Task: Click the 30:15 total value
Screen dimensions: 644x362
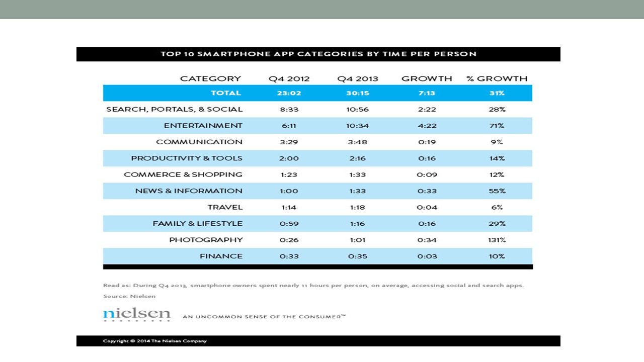Action: click(x=358, y=93)
